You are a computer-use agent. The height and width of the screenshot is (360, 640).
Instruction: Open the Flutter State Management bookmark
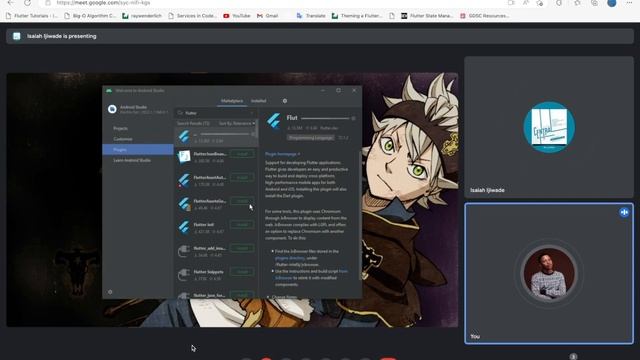click(427, 16)
